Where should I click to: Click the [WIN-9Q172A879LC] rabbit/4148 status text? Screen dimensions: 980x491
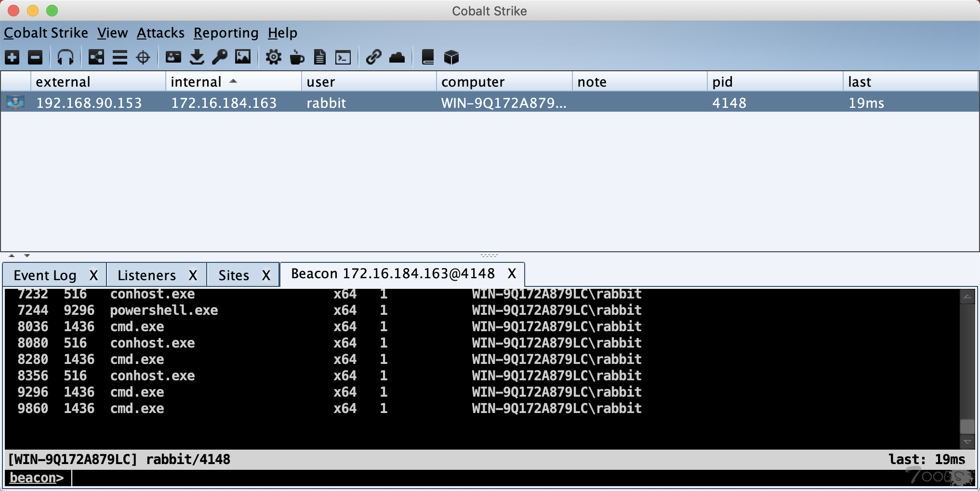[x=119, y=460]
